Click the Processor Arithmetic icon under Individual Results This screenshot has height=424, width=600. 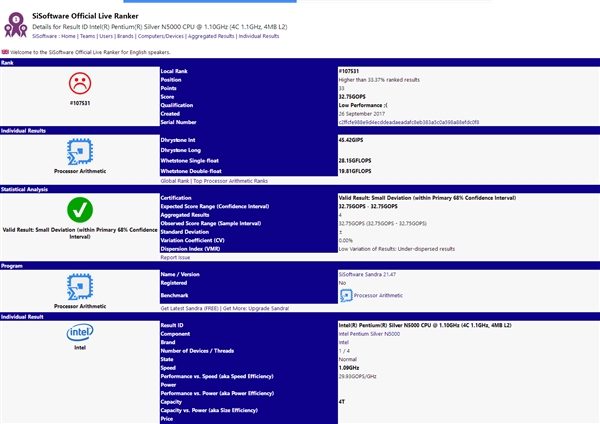80,151
